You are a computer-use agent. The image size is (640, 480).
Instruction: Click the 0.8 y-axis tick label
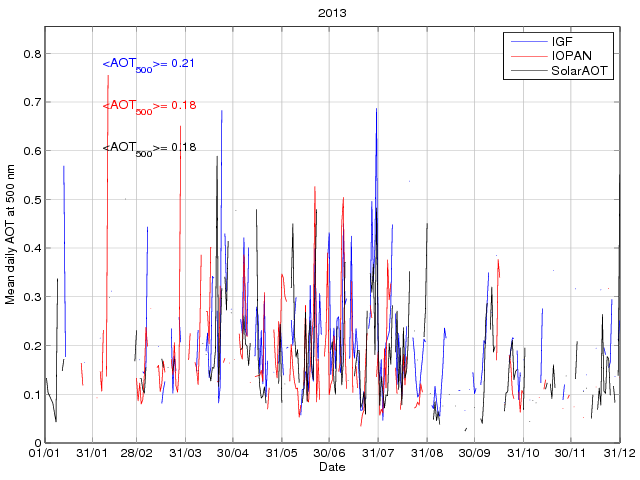click(32, 54)
